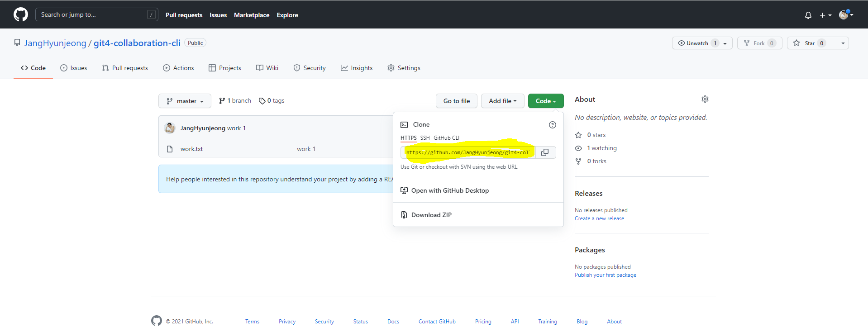Viewport: 868px width, 327px height.
Task: Open Marketplace in top navigation
Action: (252, 15)
